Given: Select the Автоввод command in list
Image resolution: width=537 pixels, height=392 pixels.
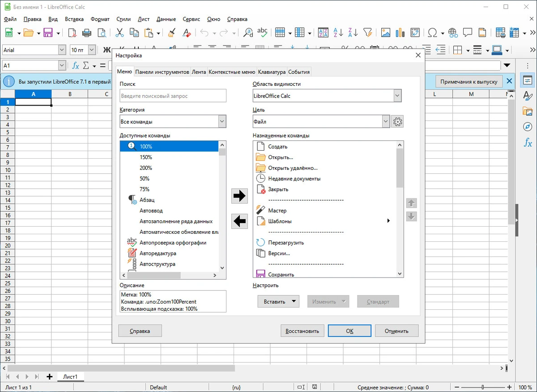Looking at the screenshot, I should point(170,210).
